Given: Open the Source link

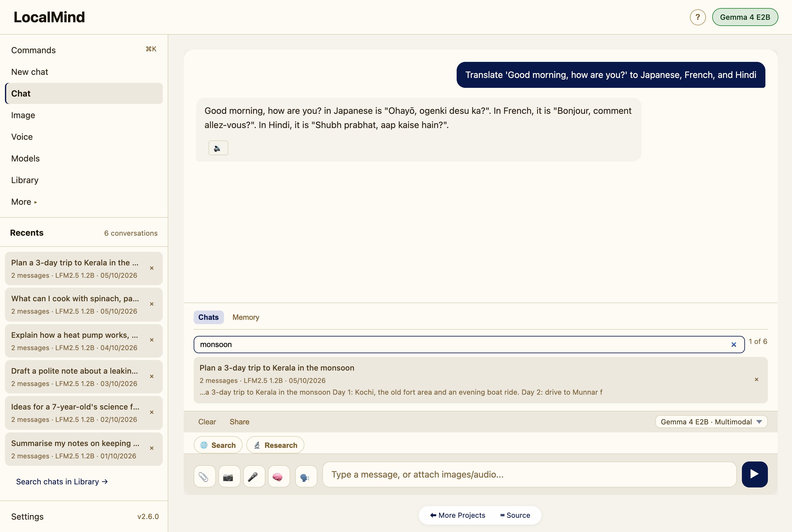Looking at the screenshot, I should [515, 515].
